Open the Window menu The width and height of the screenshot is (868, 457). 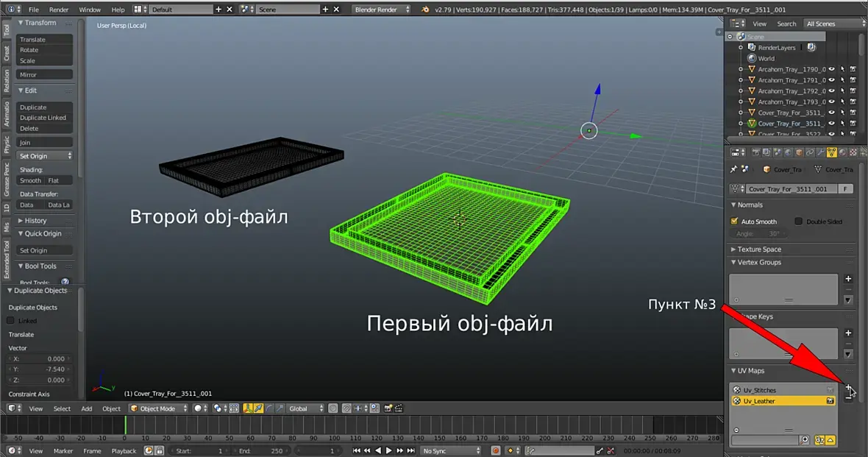pyautogui.click(x=90, y=10)
